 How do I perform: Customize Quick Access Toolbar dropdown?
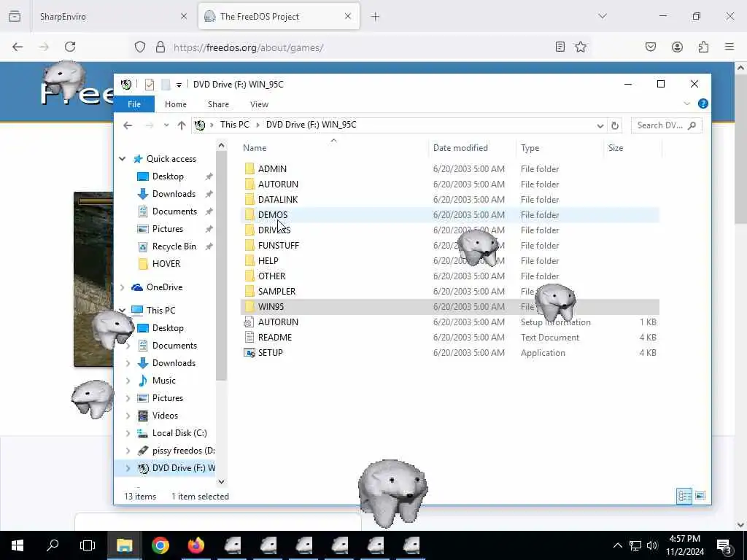[x=179, y=85]
